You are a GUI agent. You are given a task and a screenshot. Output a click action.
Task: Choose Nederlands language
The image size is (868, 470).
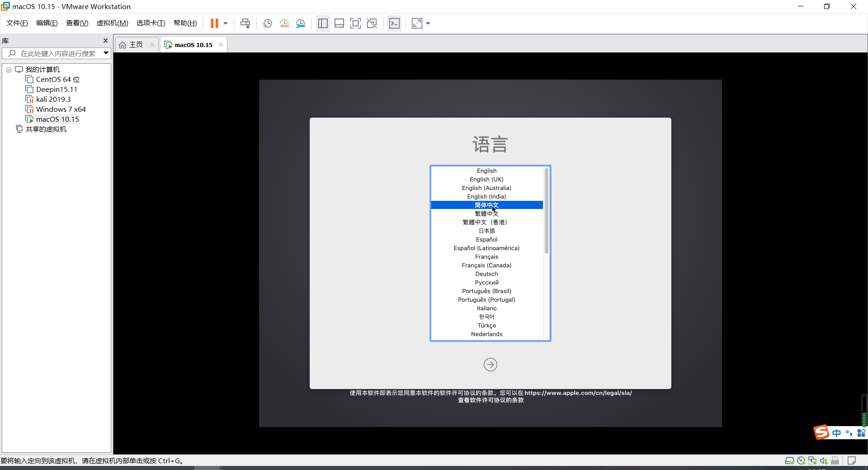point(486,334)
